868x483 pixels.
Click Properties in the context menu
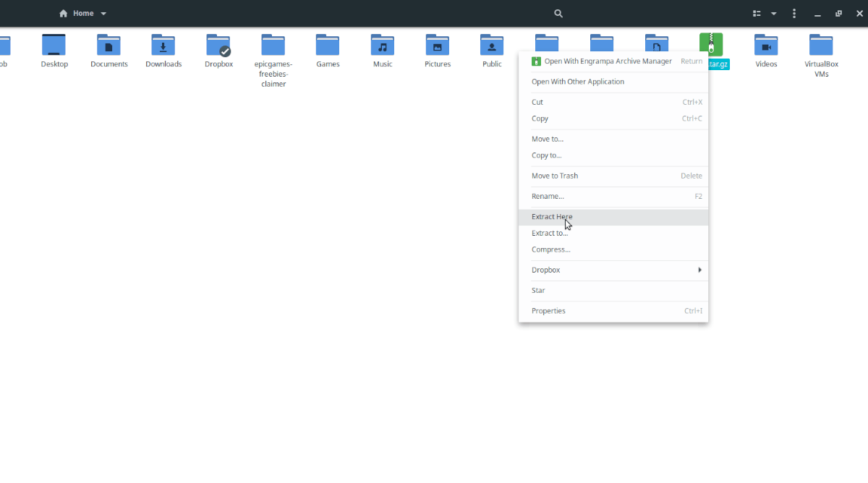pyautogui.click(x=613, y=311)
